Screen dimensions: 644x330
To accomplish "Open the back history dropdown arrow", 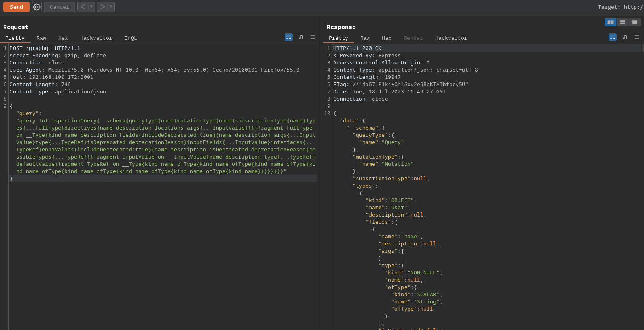I will (91, 7).
